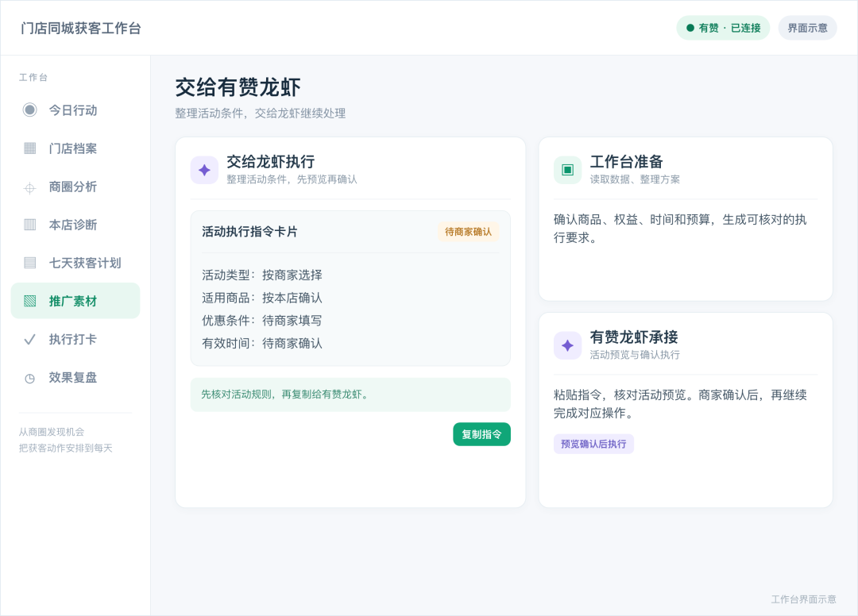Click the 确认商品、权益、时间和预算 paragraph

(680, 229)
